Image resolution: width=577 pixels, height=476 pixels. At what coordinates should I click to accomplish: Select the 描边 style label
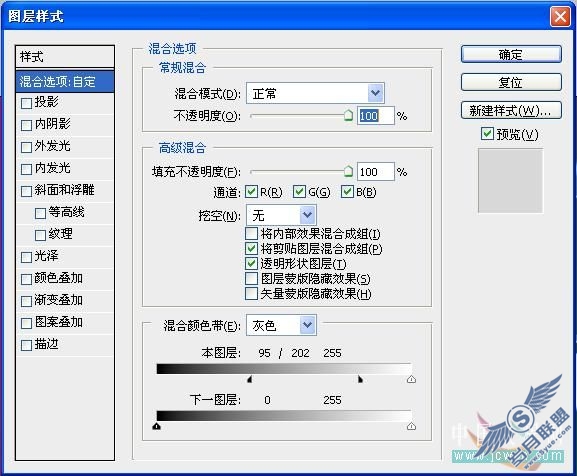point(46,344)
